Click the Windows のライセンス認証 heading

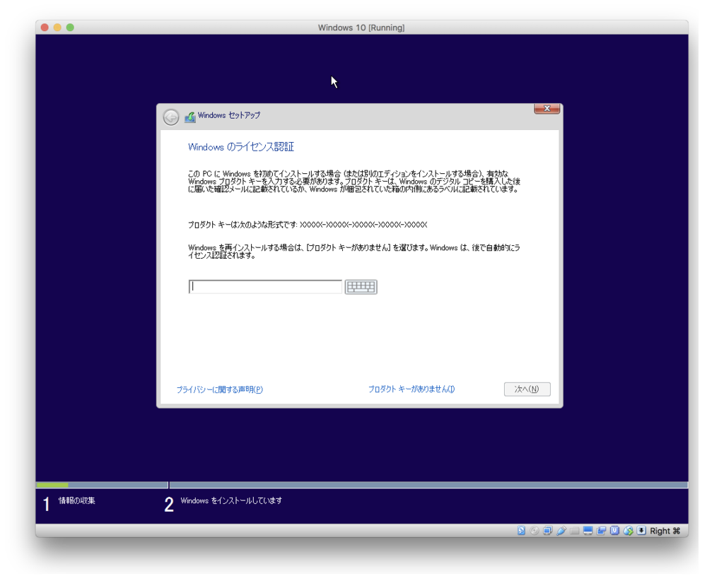(x=241, y=147)
